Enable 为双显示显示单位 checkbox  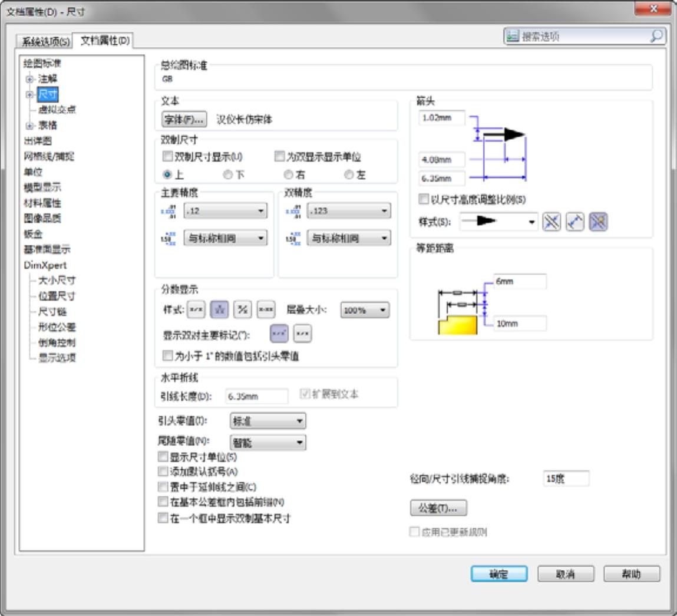pyautogui.click(x=279, y=156)
